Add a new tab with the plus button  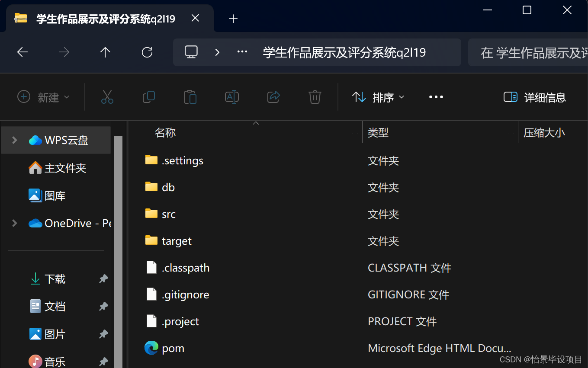233,19
